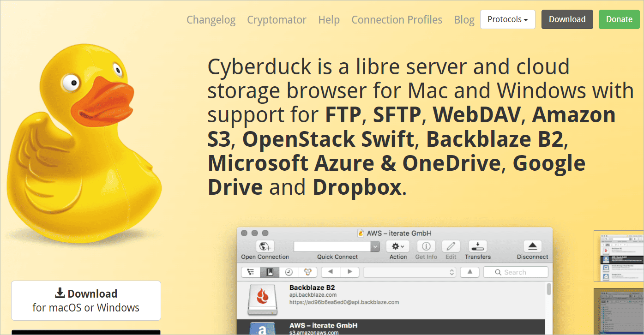This screenshot has height=335, width=644.
Task: Click the Action label text
Action: 398,257
